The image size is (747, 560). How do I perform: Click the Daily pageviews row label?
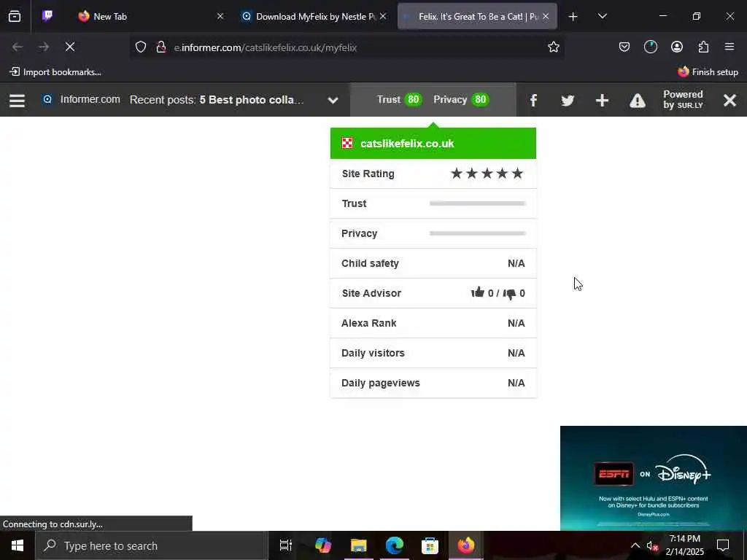(x=381, y=383)
